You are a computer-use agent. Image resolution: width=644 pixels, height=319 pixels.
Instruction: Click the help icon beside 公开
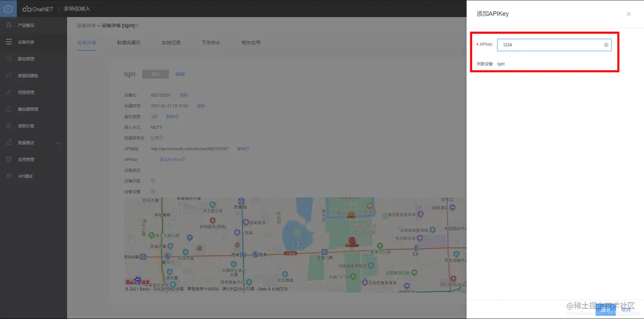[x=161, y=138]
